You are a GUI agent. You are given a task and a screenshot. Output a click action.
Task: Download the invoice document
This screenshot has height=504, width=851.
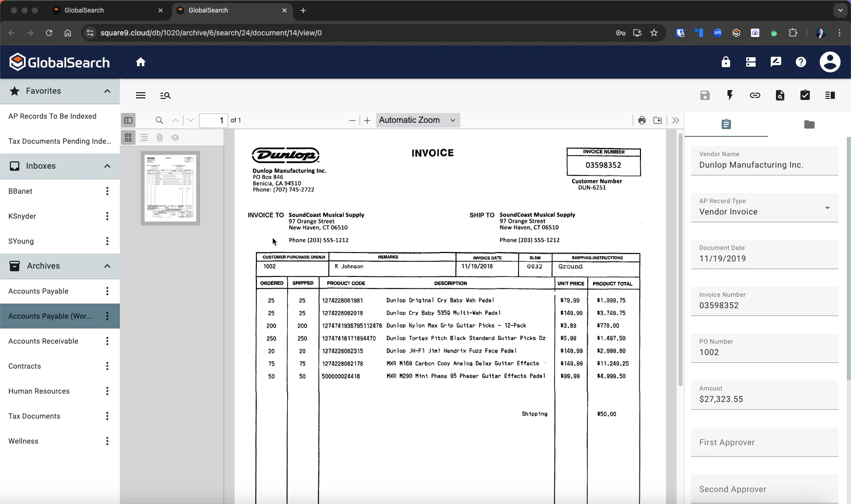tap(658, 120)
